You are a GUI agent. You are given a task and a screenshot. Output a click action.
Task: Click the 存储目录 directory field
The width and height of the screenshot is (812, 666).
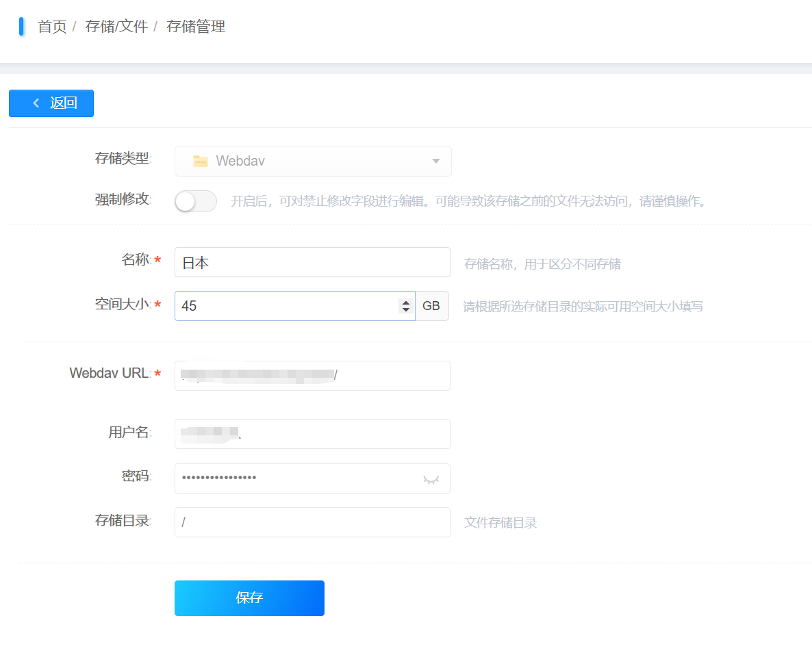pos(312,522)
